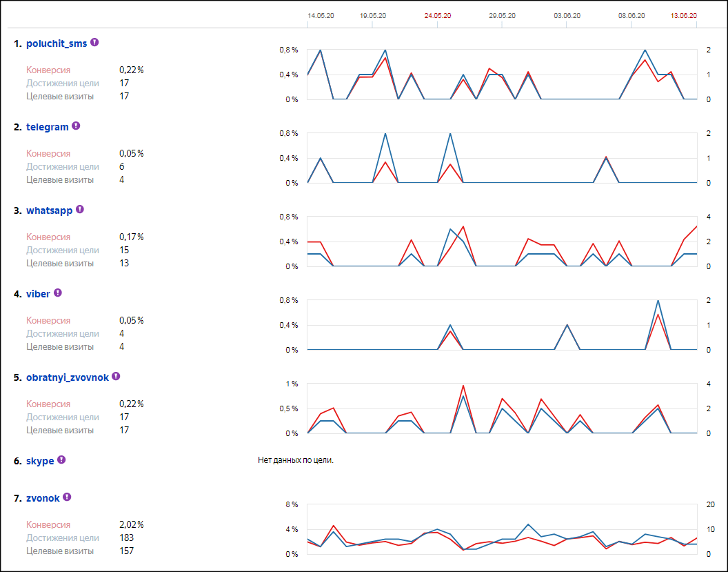This screenshot has width=728, height=572.
Task: Click the 03.06.20 timeline date label
Action: point(567,15)
